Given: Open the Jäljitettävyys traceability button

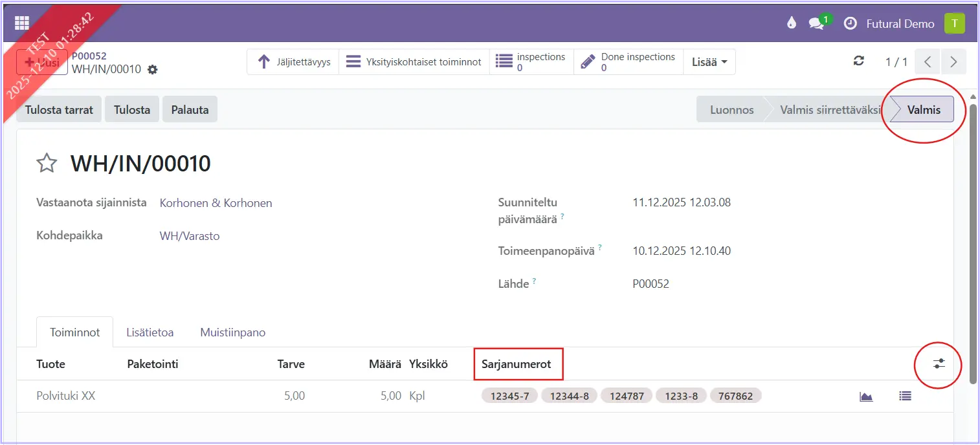Looking at the screenshot, I should [293, 62].
